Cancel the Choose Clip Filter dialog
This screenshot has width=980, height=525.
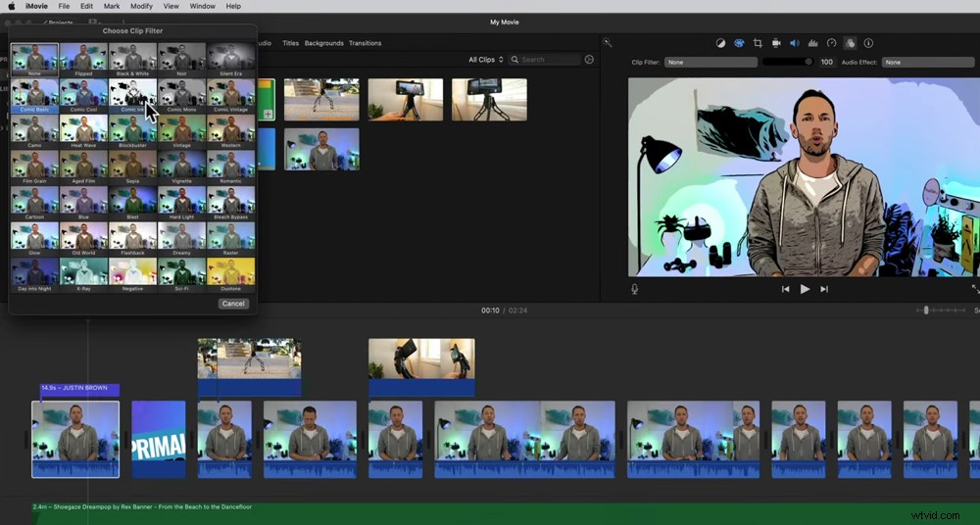233,304
